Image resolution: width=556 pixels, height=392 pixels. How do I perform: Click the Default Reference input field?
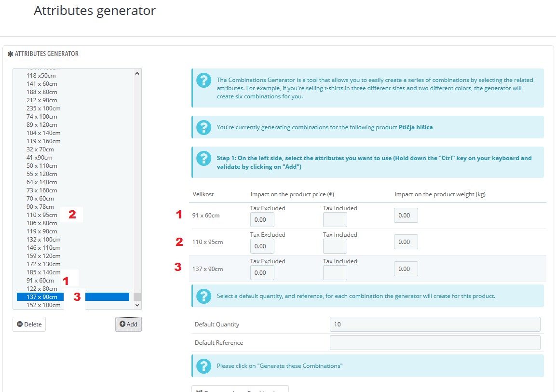(x=435, y=343)
